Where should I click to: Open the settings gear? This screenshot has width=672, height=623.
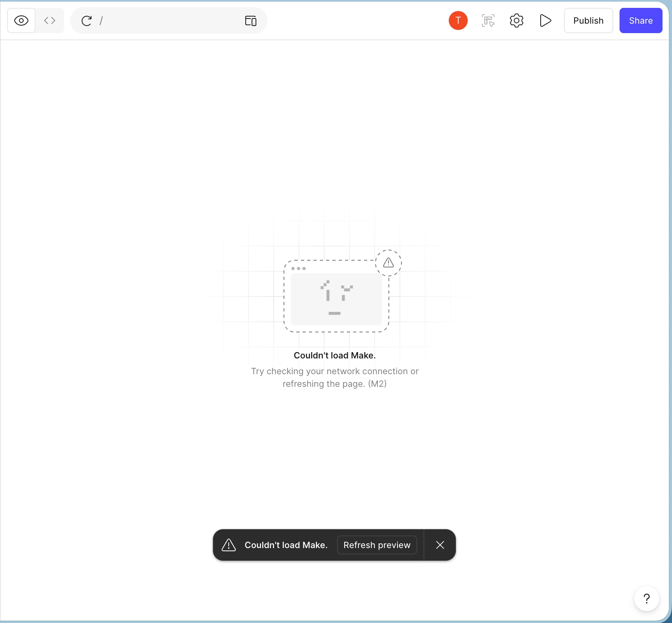(x=517, y=21)
